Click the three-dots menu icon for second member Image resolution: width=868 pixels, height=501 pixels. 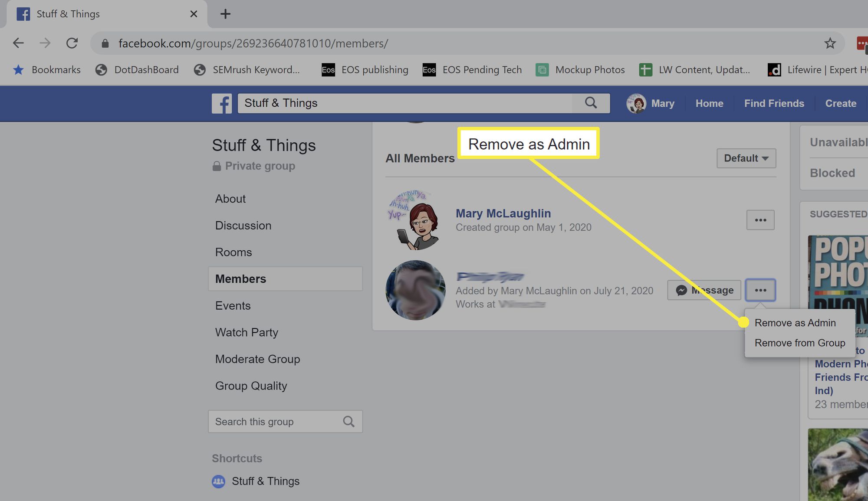760,290
